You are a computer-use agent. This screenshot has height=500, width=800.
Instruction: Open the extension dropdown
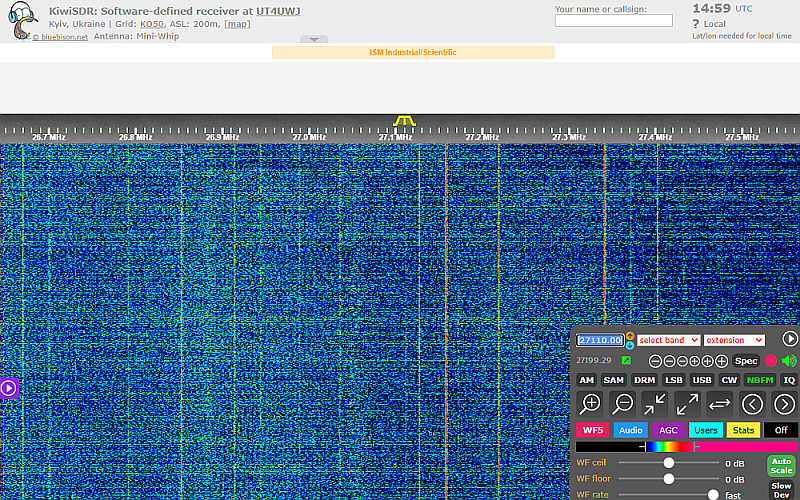tap(734, 340)
